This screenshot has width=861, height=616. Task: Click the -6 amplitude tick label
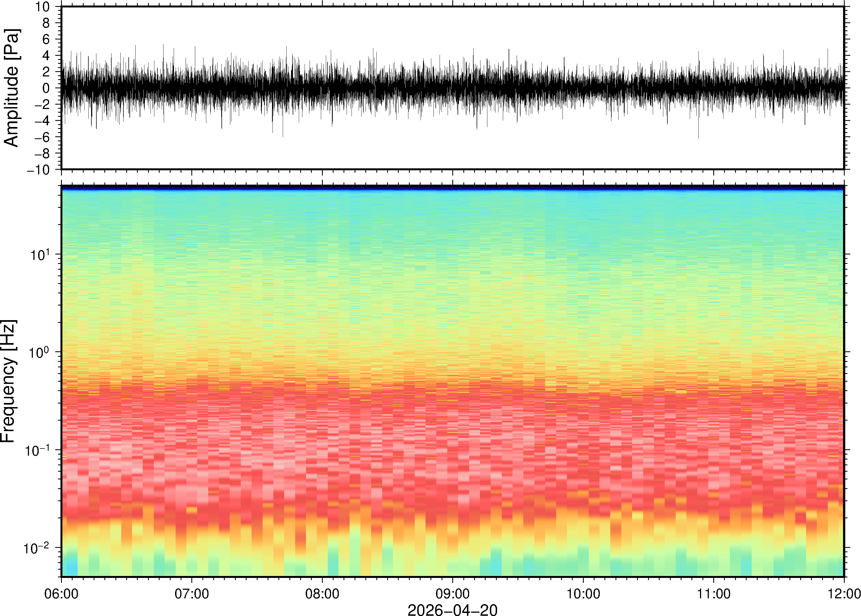[x=42, y=137]
